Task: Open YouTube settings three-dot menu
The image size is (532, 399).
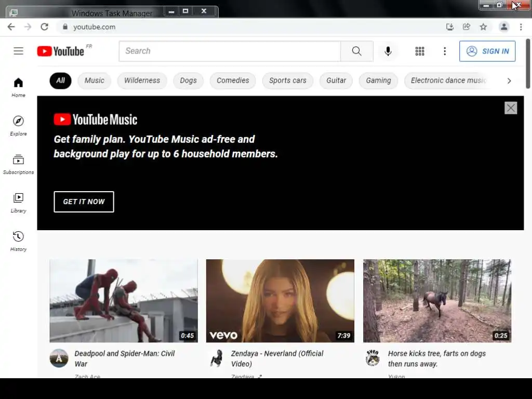Action: [x=445, y=51]
